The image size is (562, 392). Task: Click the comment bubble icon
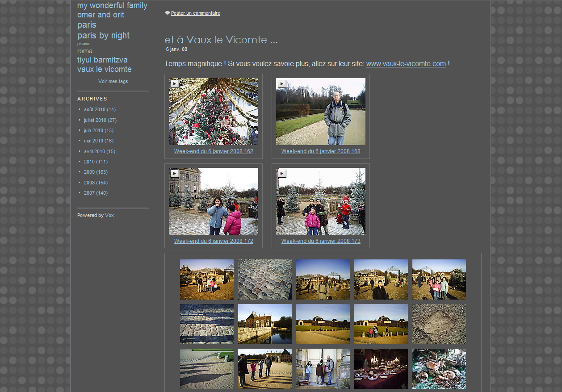pos(167,13)
